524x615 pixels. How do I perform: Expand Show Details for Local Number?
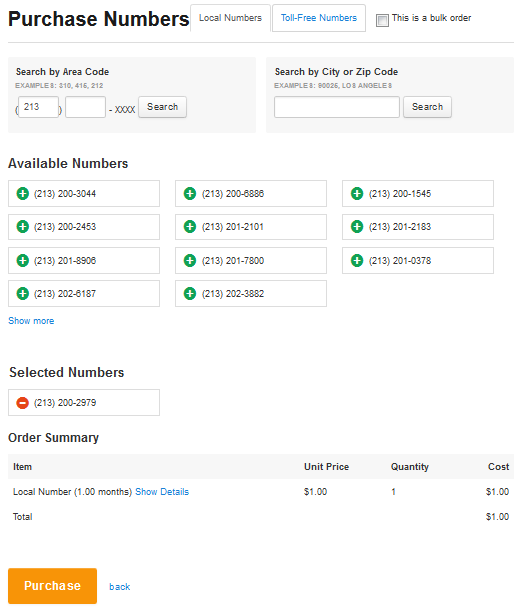tap(162, 491)
